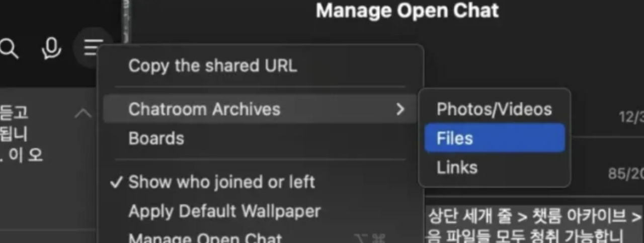Open the highlighted Files submenu item
This screenshot has width=644, height=243.
pyautogui.click(x=495, y=138)
